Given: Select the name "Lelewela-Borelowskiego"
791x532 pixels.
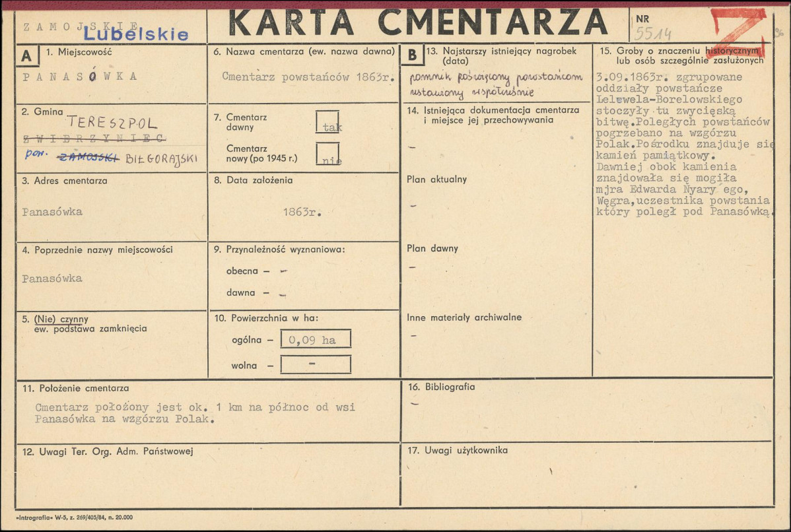Looking at the screenshot, I should coord(669,100).
